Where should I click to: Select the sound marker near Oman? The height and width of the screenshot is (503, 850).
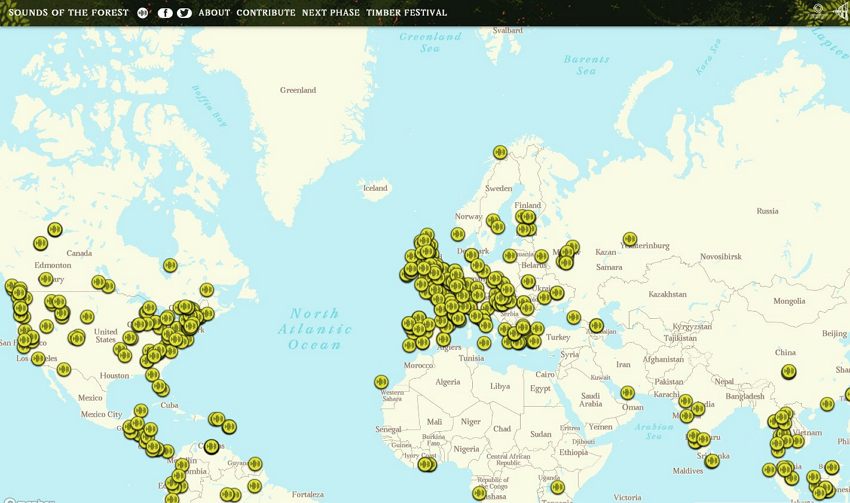[627, 393]
